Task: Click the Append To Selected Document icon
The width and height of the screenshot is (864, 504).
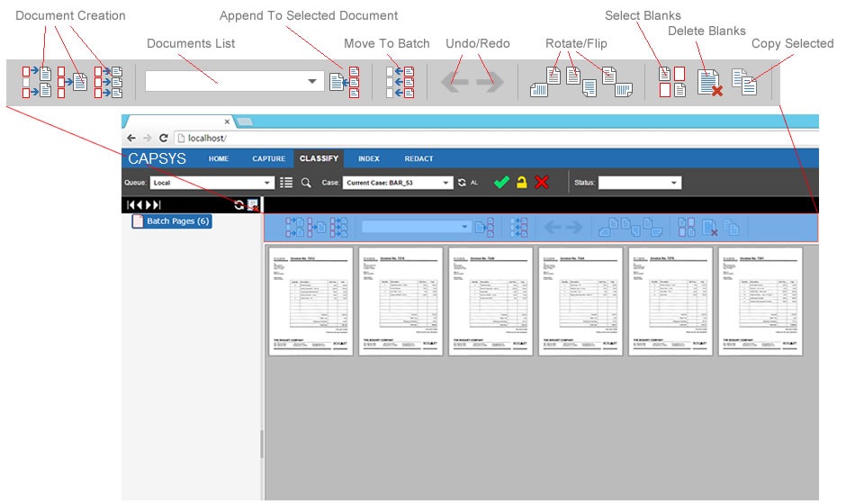Action: 344,81
